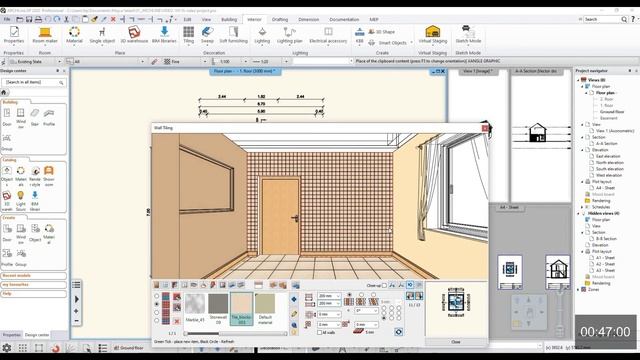Click the pencil edit icon in Wall Tiling
The height and width of the screenshot is (360, 640).
[294, 313]
